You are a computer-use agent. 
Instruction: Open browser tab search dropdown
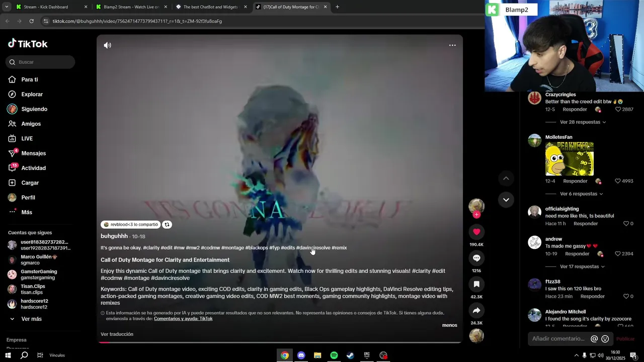(7, 7)
